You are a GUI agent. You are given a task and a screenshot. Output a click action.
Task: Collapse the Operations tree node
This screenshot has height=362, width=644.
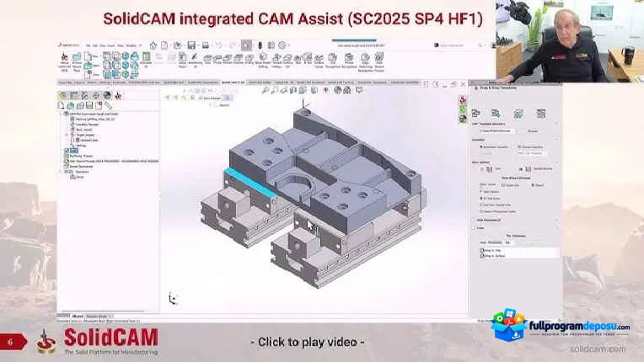(62, 172)
